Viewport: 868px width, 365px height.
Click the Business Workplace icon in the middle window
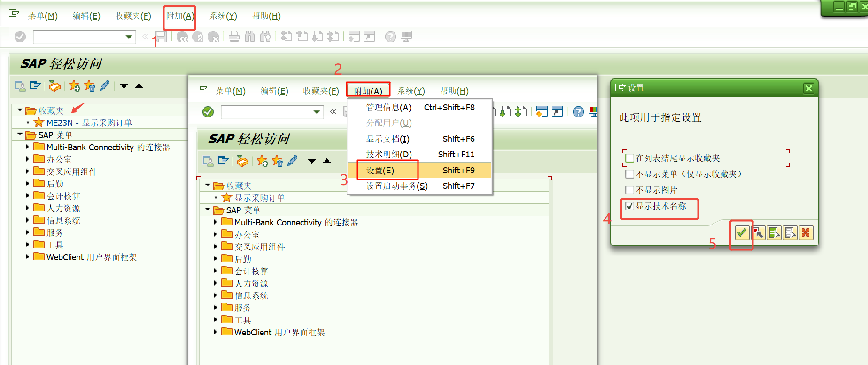[x=243, y=161]
